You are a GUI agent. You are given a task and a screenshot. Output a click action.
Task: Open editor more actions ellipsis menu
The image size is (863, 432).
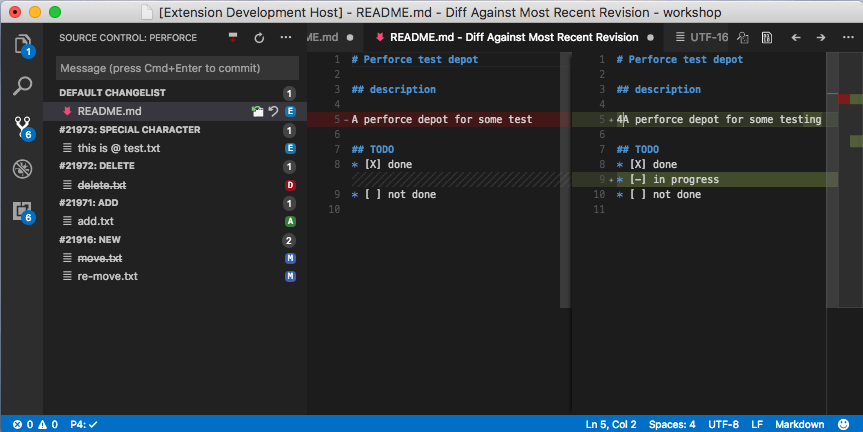pyautogui.click(x=848, y=37)
